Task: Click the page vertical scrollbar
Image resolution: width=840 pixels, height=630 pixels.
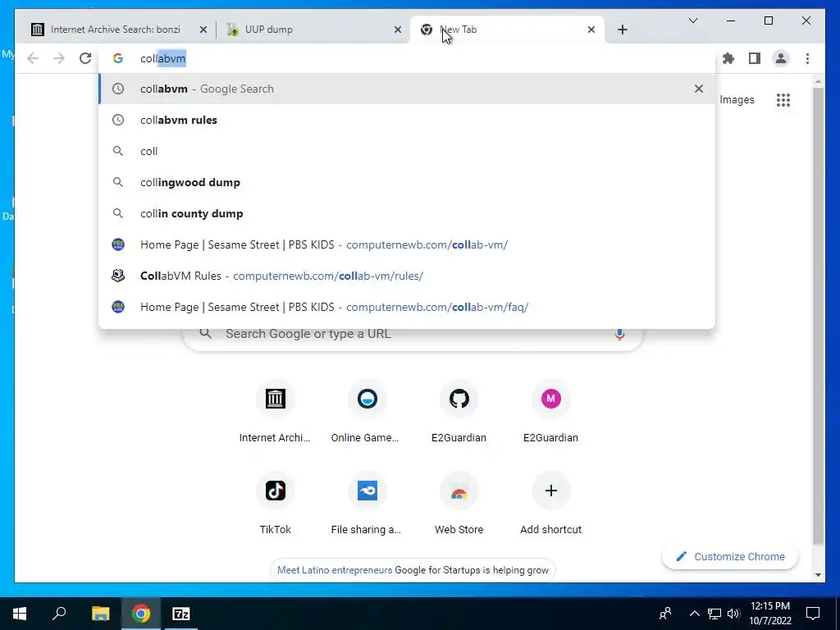Action: click(818, 316)
